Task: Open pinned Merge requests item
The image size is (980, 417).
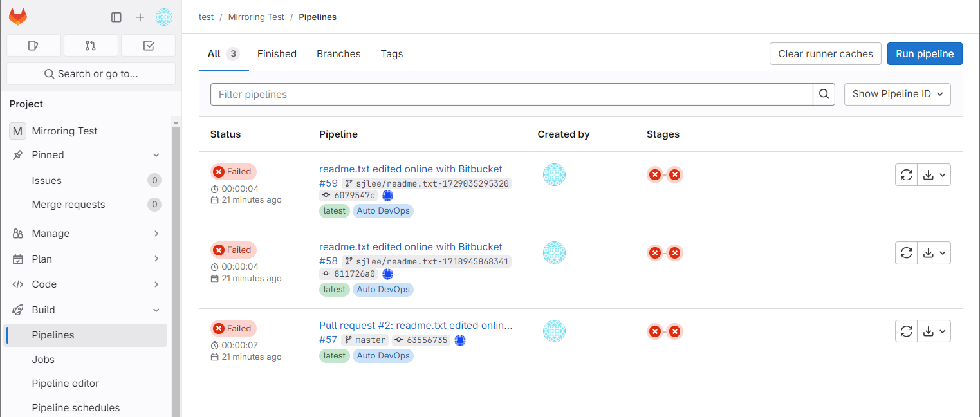Action: point(85,205)
